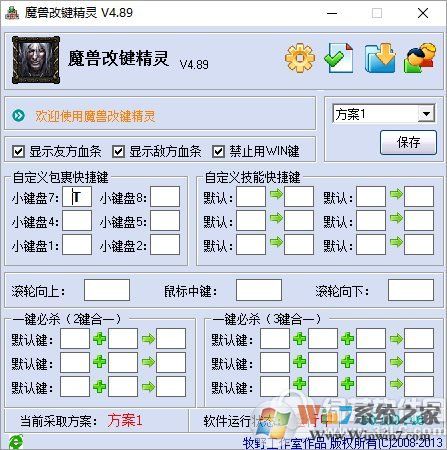The image size is (447, 450).
Task: Click the V4.89 version text in header
Action: pyautogui.click(x=194, y=64)
